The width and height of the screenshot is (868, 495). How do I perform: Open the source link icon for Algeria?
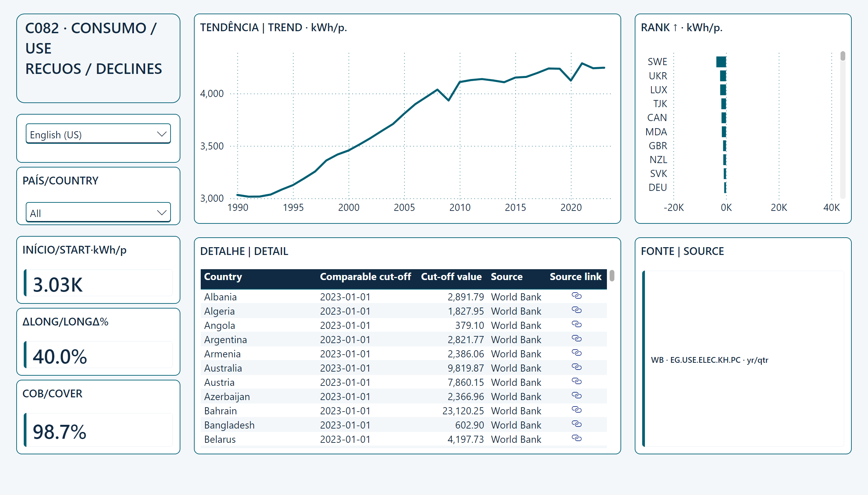coord(576,310)
